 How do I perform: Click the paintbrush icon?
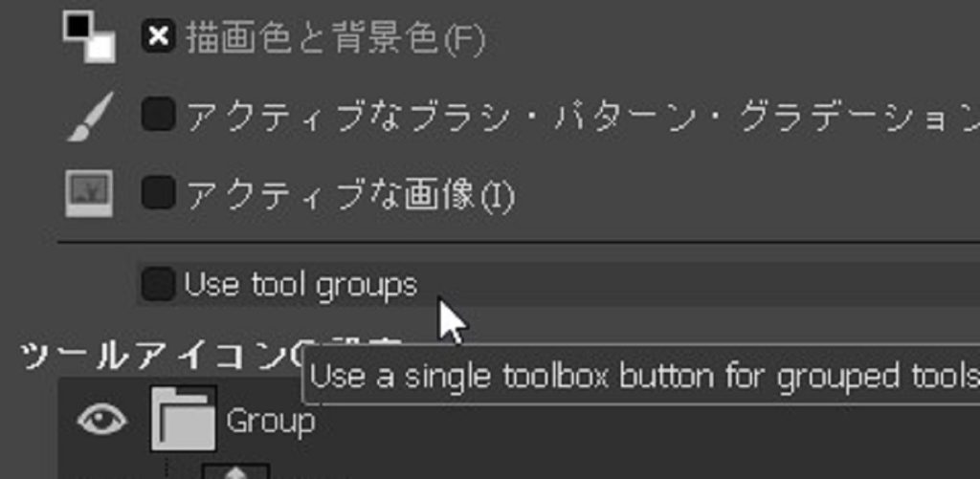[89, 116]
